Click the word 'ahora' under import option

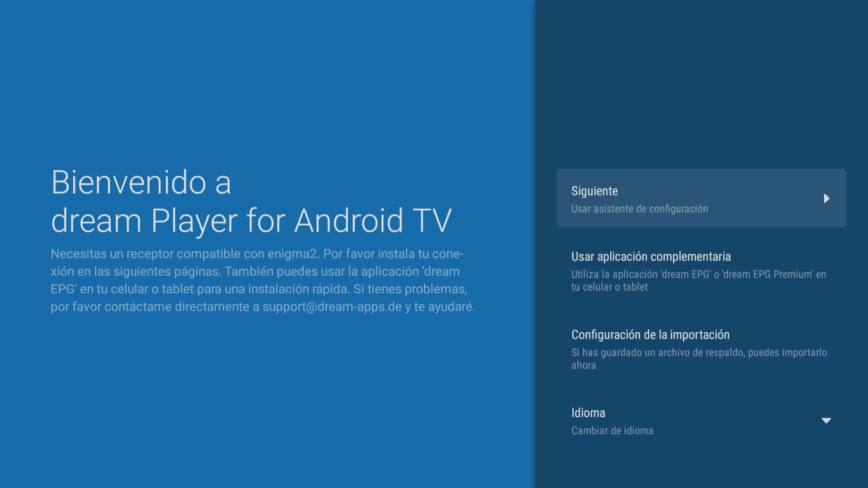pos(583,366)
